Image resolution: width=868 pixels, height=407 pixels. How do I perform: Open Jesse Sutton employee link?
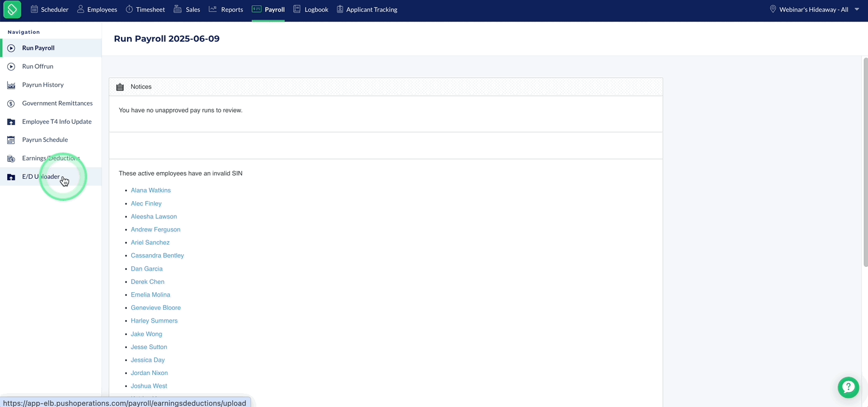pyautogui.click(x=149, y=347)
